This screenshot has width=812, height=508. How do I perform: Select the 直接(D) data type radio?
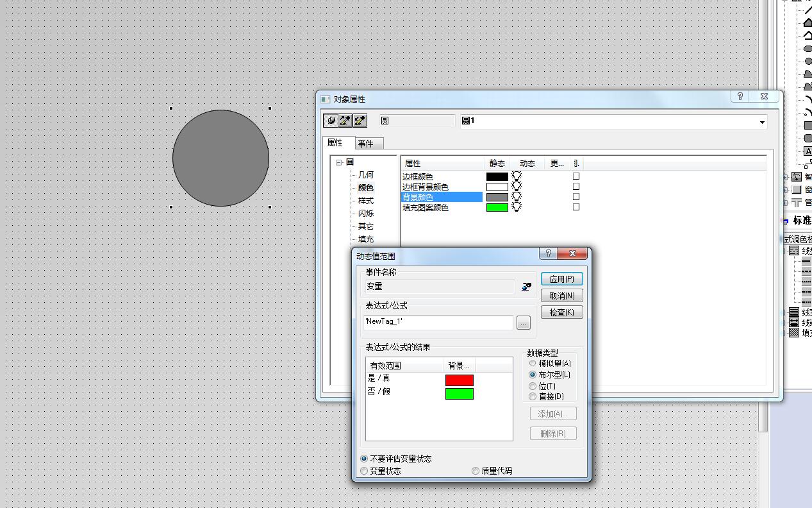click(x=533, y=396)
